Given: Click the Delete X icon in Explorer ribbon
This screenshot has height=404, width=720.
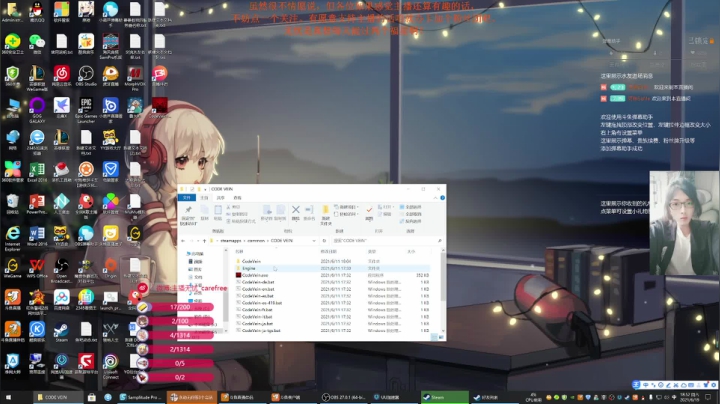Looking at the screenshot, I should [x=296, y=211].
